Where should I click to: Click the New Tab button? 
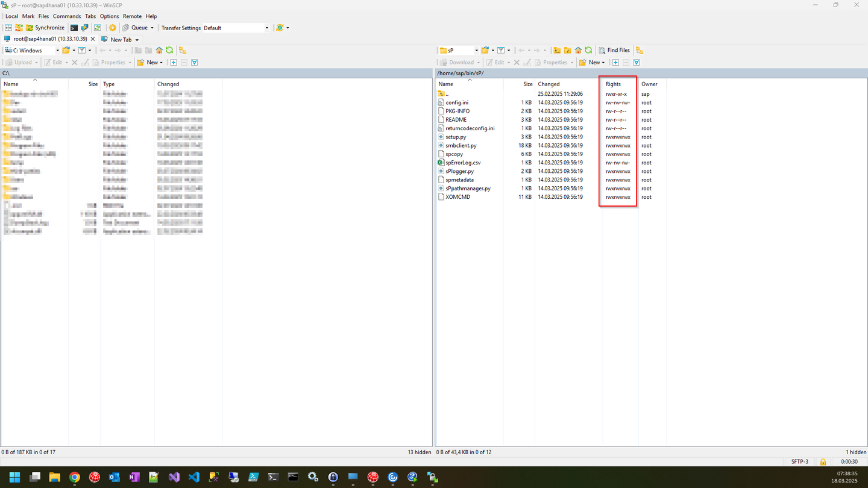117,40
